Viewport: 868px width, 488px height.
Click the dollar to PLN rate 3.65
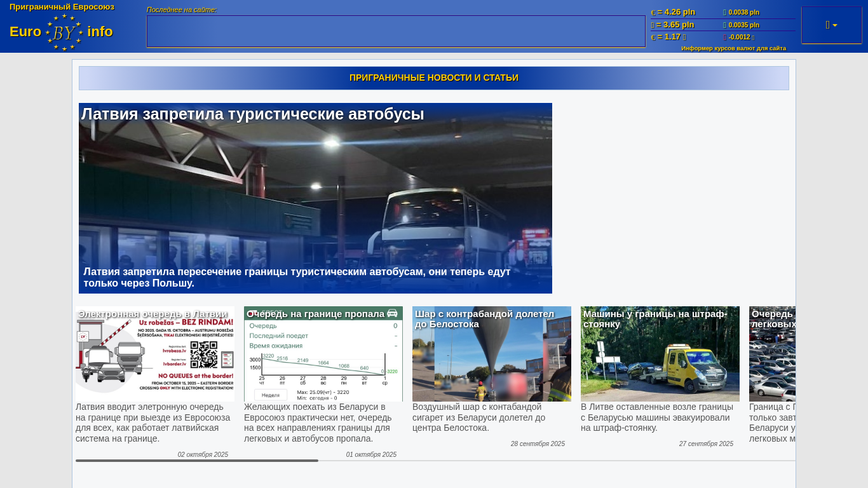click(x=675, y=25)
